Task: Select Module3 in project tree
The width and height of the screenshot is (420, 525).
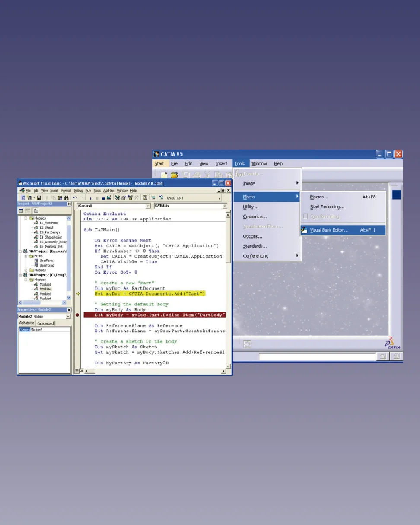Action: (45, 294)
